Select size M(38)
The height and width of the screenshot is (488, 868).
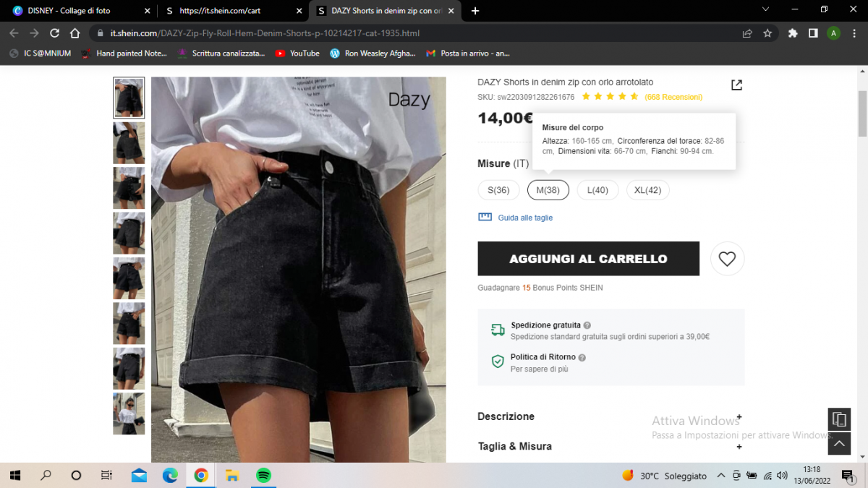(x=548, y=190)
